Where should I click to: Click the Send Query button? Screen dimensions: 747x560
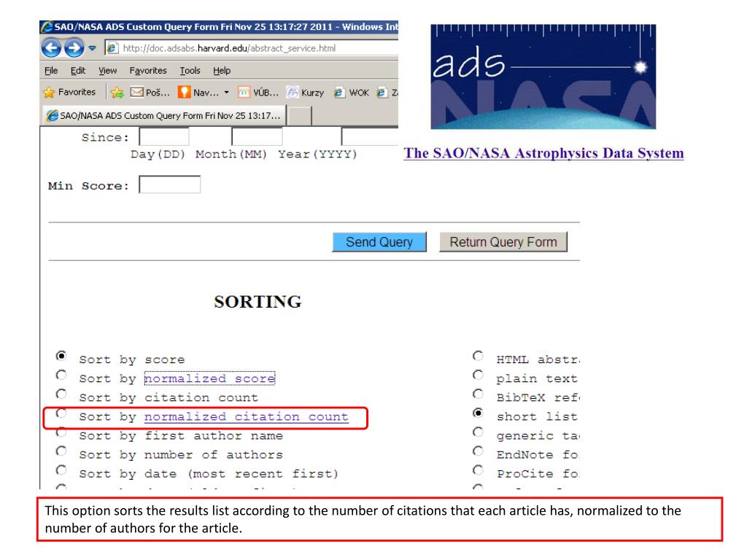[379, 242]
